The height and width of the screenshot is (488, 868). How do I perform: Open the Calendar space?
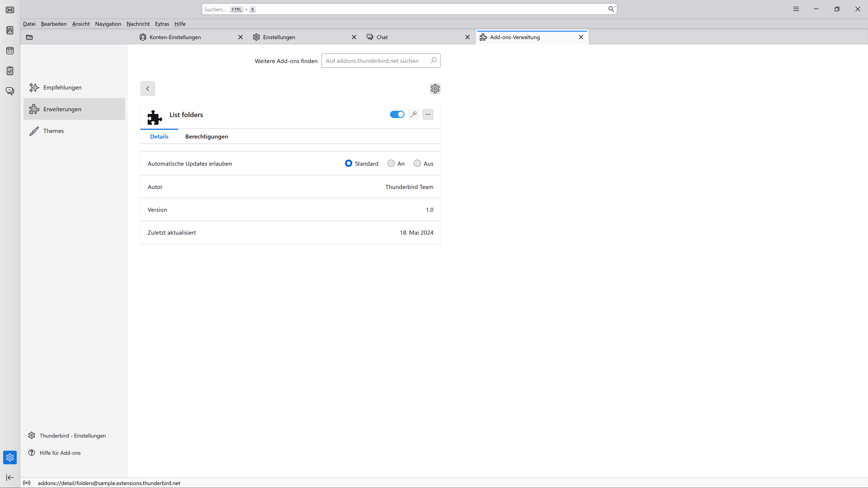pos(10,50)
